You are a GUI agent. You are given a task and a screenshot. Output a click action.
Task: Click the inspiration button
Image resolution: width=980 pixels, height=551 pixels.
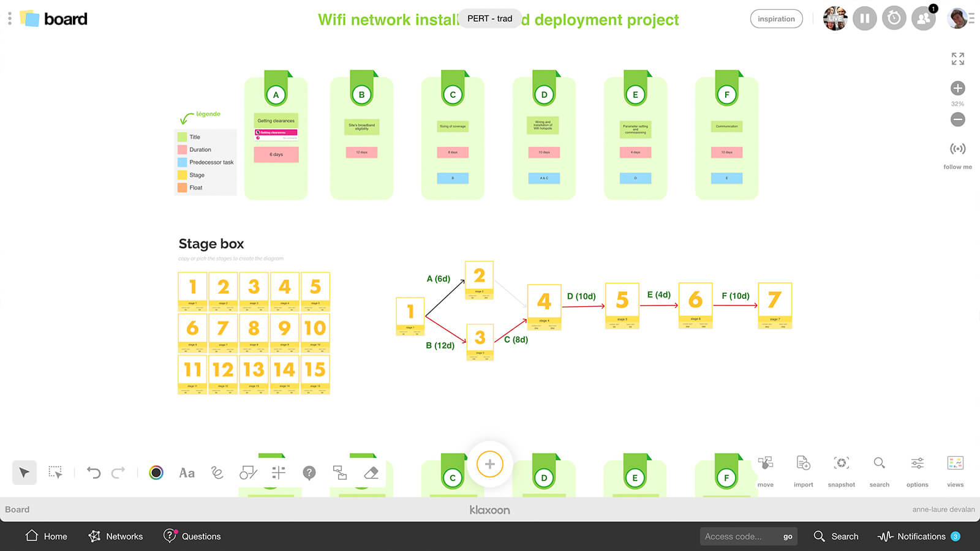776,18
